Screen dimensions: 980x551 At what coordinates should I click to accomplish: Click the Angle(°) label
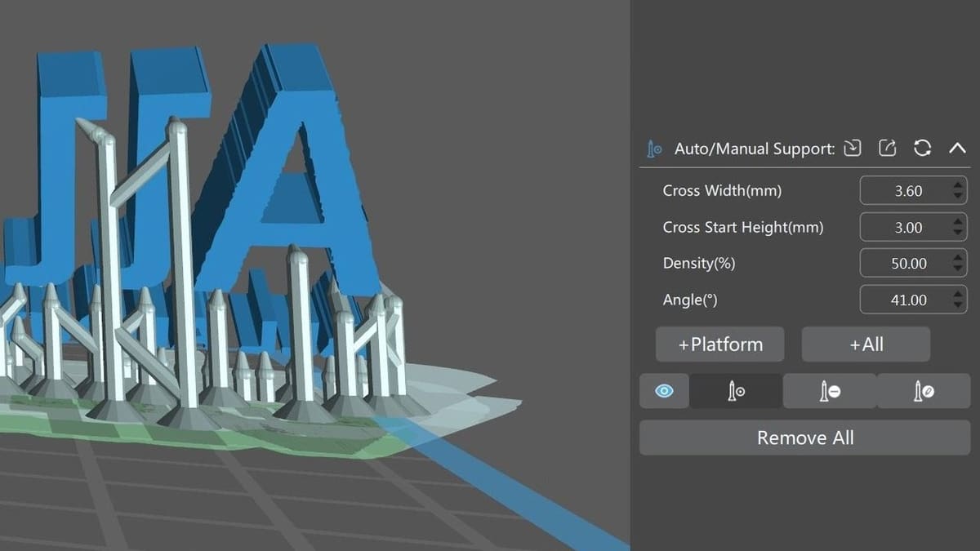[x=690, y=300]
